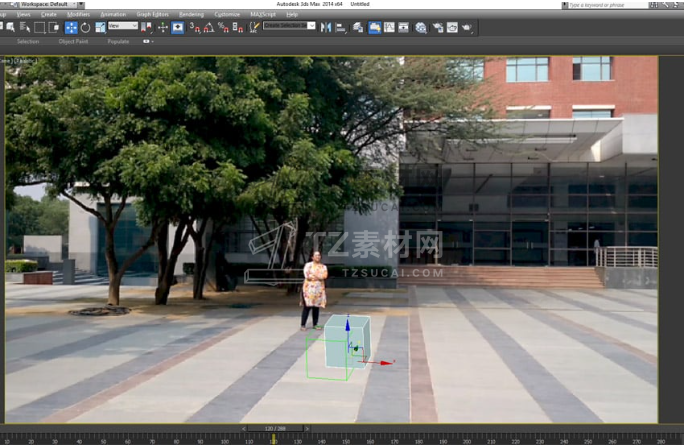Screen dimensions: 688x445
Task: Open the Modifiers menu
Action: click(79, 14)
